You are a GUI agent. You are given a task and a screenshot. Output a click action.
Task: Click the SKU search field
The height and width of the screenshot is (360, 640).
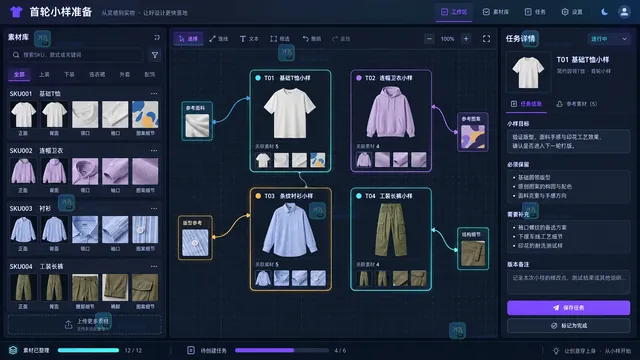coord(76,55)
